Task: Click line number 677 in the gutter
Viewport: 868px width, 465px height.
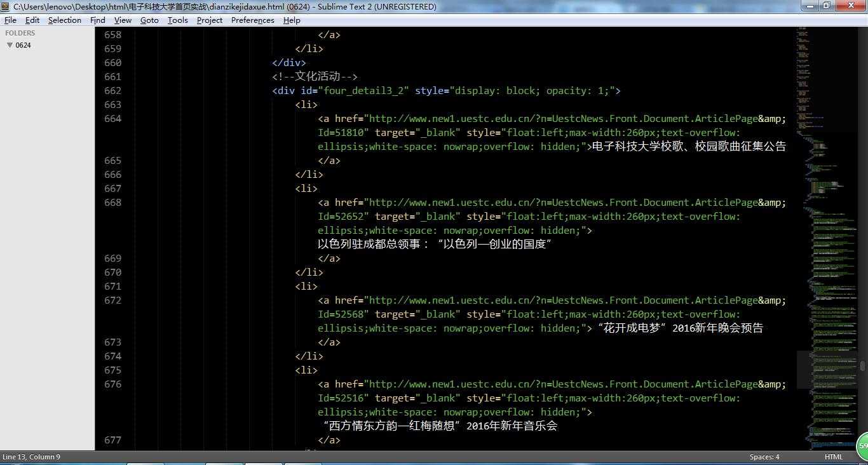Action: (112, 440)
